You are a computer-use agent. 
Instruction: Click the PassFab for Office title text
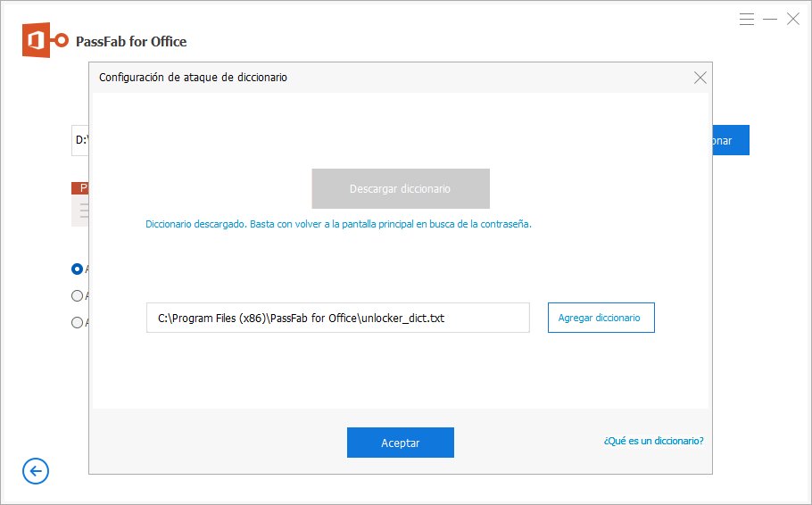tap(131, 41)
